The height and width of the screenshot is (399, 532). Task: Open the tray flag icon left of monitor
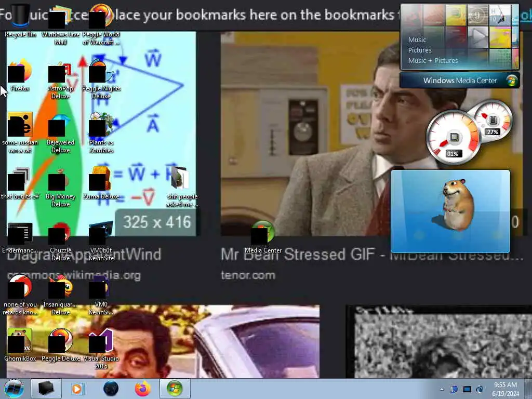(454, 389)
